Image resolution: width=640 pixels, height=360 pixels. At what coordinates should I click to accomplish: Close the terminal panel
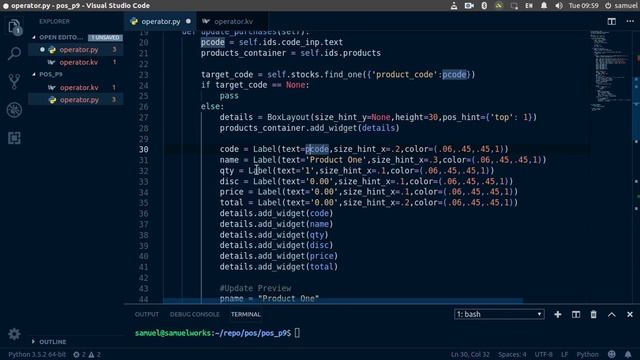pos(629,314)
